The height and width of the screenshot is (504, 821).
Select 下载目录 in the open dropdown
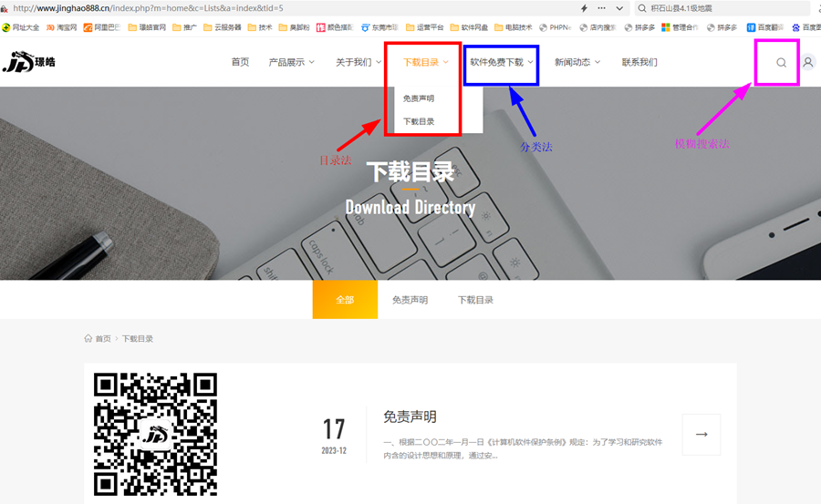tap(419, 121)
